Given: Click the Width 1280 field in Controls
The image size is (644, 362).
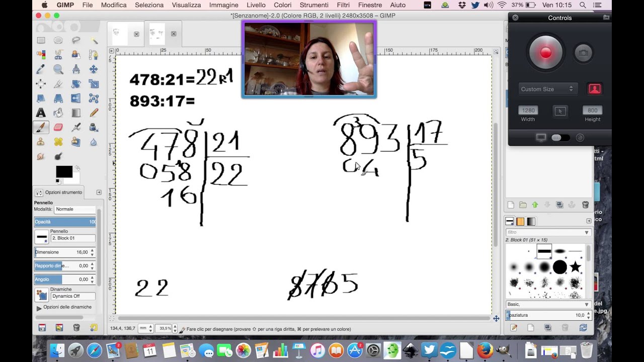Looking at the screenshot, I should 528,111.
